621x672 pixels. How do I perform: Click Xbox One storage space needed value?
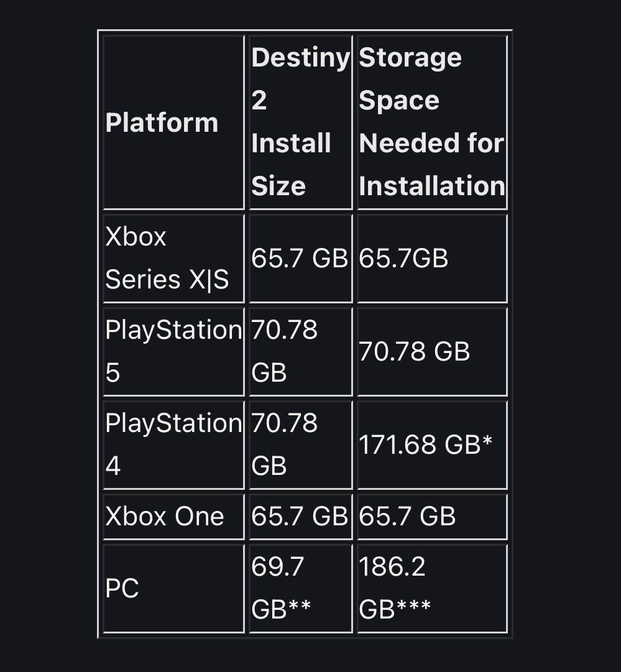click(408, 517)
